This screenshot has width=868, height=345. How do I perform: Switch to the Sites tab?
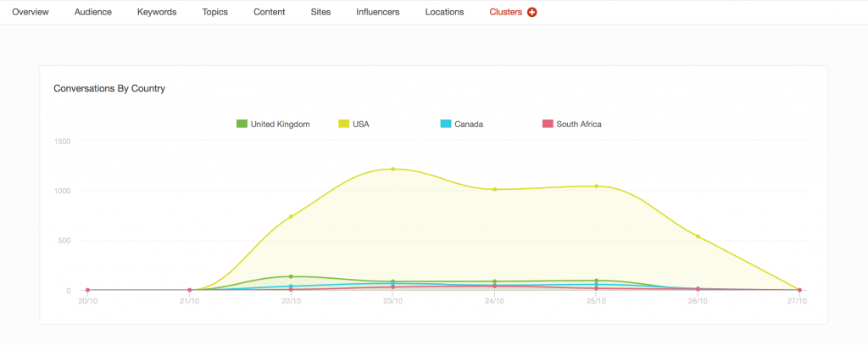pyautogui.click(x=320, y=13)
